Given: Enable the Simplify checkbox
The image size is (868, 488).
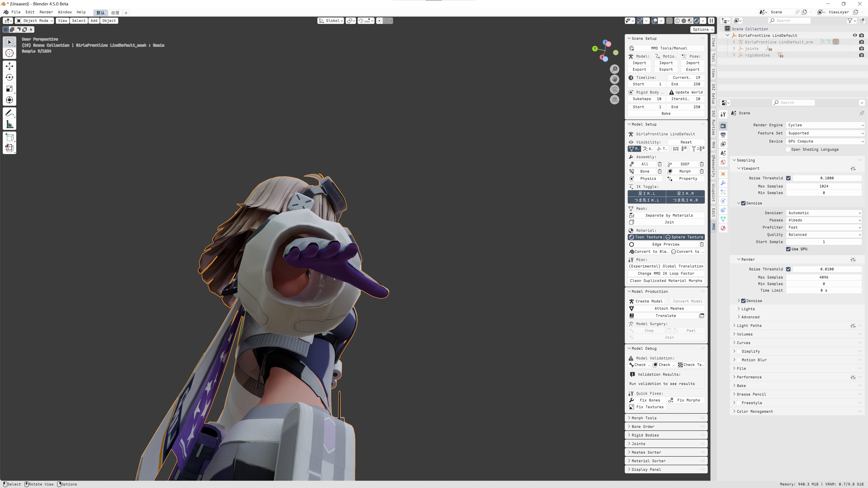Looking at the screenshot, I should (x=739, y=351).
